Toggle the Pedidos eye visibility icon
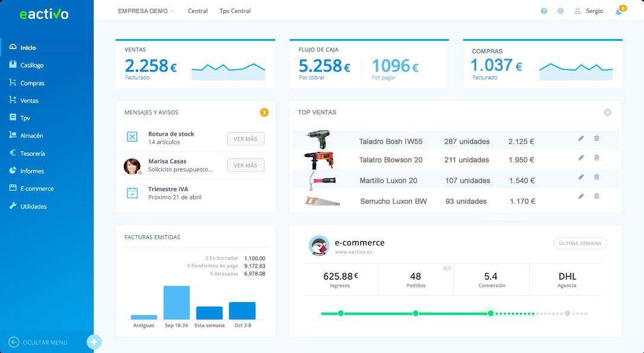Screen dimensions: 644x353 pyautogui.click(x=447, y=268)
